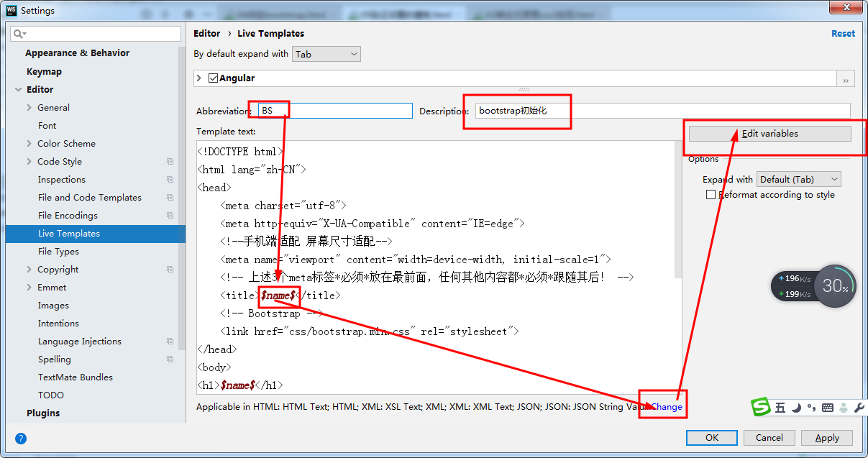Toggle the Angular group checkbox
This screenshot has width=868, height=458.
point(213,78)
